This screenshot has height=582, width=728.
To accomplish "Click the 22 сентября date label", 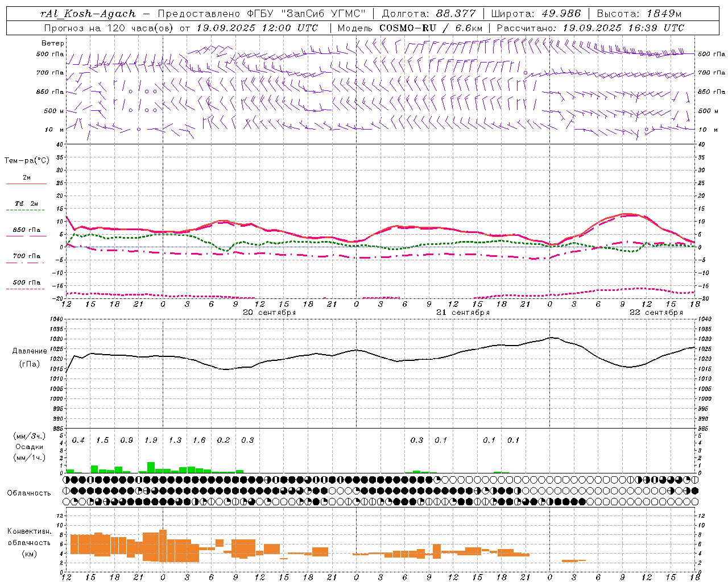I will pos(656,313).
